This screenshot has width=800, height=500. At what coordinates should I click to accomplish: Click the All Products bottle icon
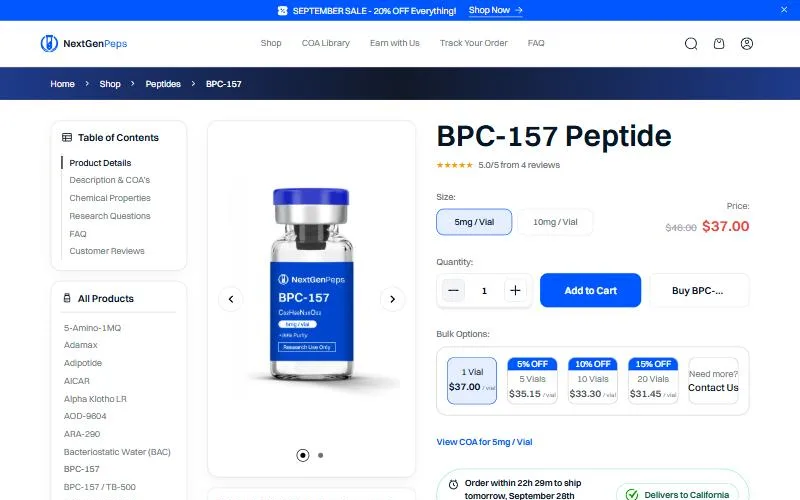[67, 298]
